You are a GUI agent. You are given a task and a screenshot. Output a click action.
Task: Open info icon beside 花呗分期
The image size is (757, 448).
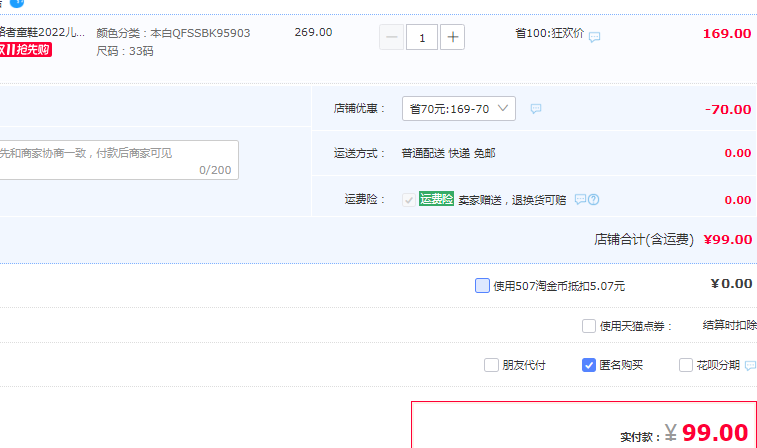click(750, 365)
